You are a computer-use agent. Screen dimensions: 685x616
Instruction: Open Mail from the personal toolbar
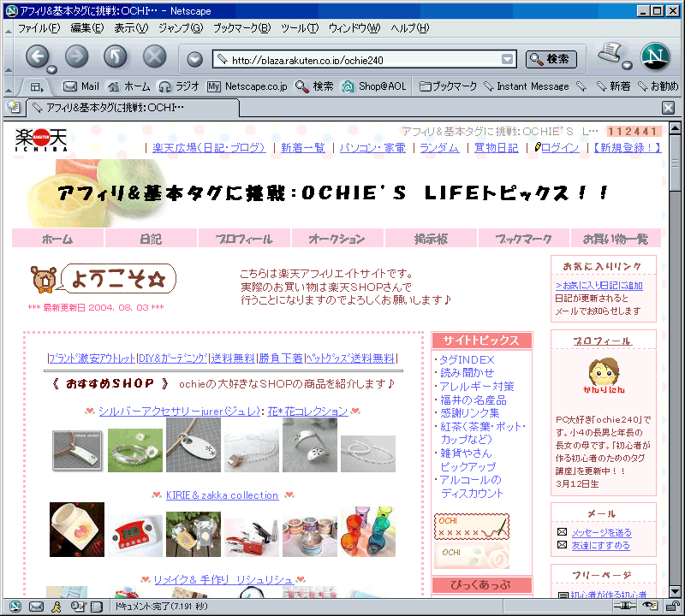[x=81, y=86]
